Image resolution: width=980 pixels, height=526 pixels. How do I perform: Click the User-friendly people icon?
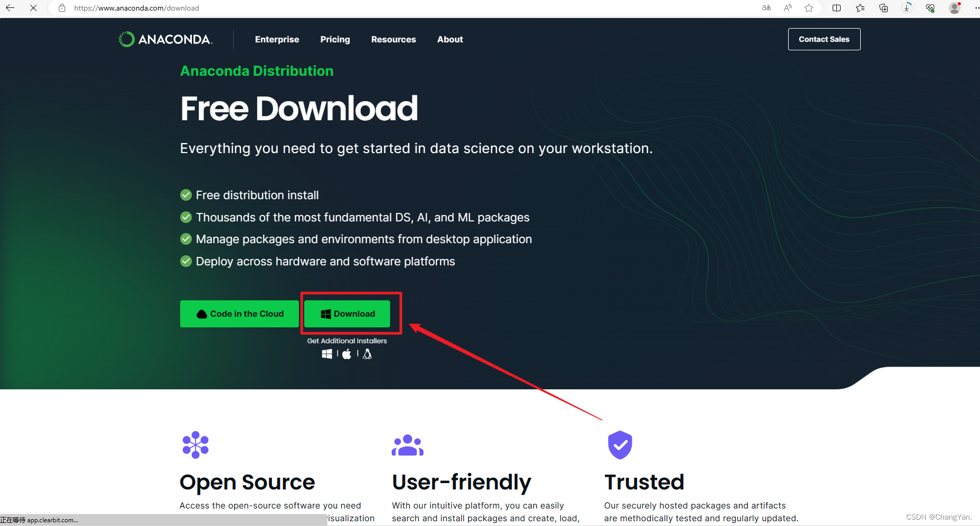(408, 445)
